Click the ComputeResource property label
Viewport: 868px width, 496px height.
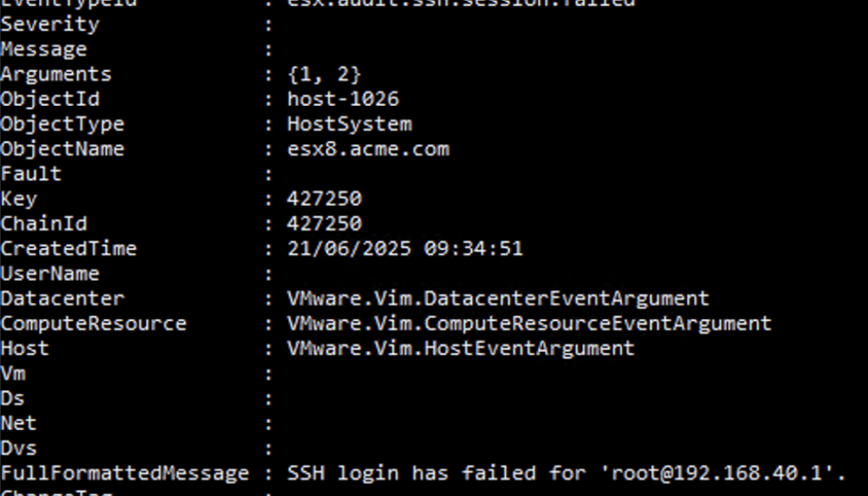(93, 324)
